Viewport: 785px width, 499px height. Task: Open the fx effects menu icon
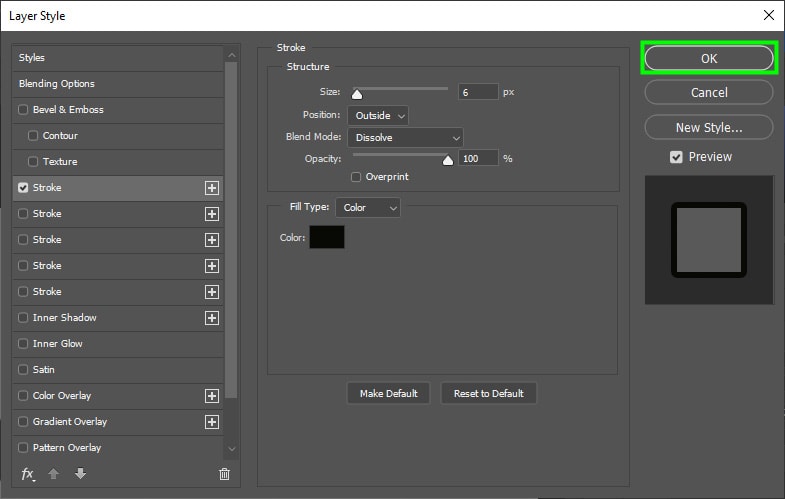pyautogui.click(x=28, y=473)
